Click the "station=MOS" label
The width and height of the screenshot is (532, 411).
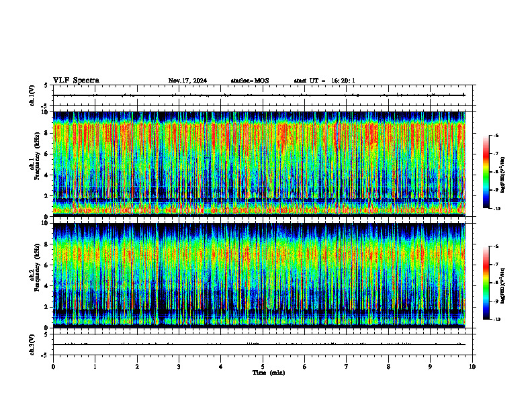pos(250,81)
